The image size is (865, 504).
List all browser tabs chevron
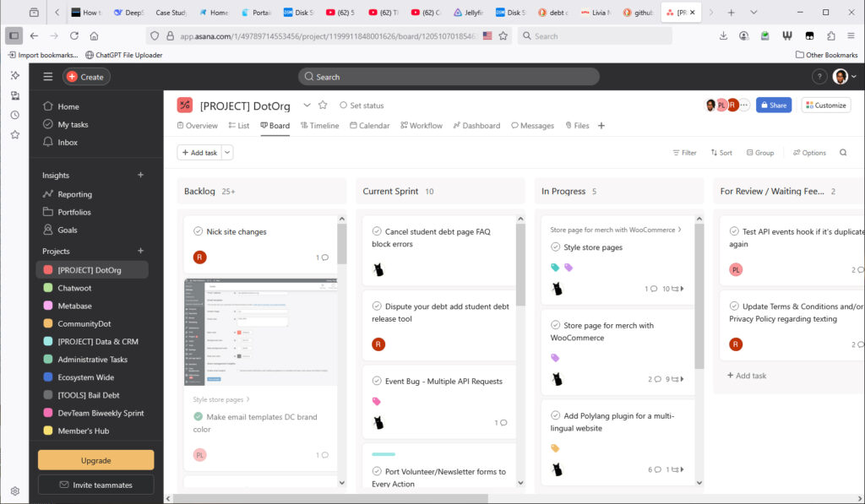(753, 12)
